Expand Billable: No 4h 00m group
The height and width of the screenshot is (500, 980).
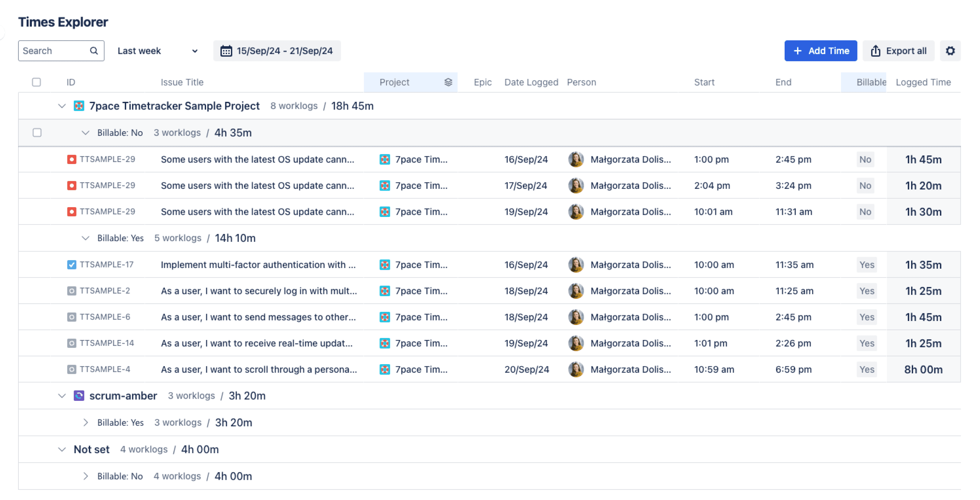[85, 476]
